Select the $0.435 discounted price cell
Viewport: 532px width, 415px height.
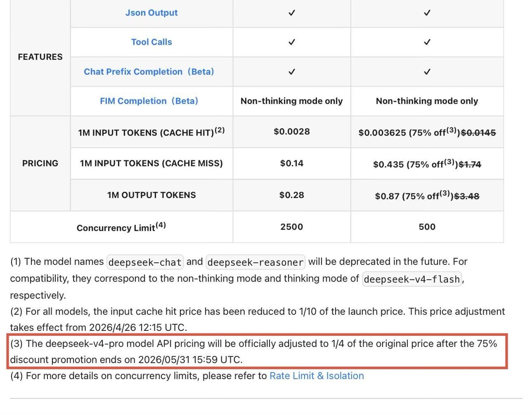pos(427,164)
